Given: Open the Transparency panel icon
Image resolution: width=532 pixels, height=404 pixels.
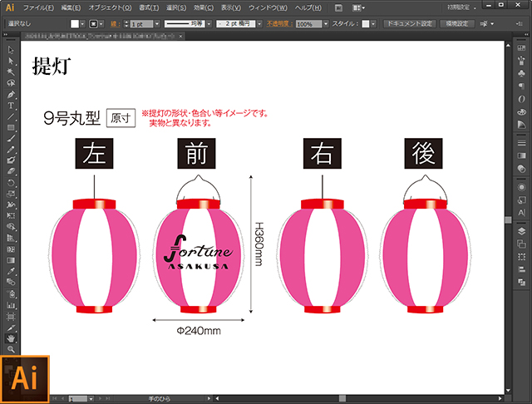Looking at the screenshot, I should click(x=521, y=169).
